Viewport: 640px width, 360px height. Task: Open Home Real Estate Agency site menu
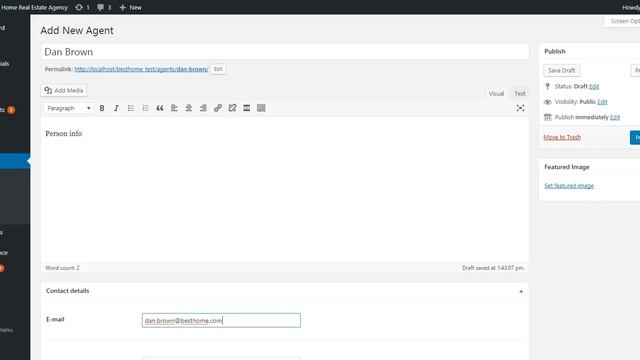34,7
